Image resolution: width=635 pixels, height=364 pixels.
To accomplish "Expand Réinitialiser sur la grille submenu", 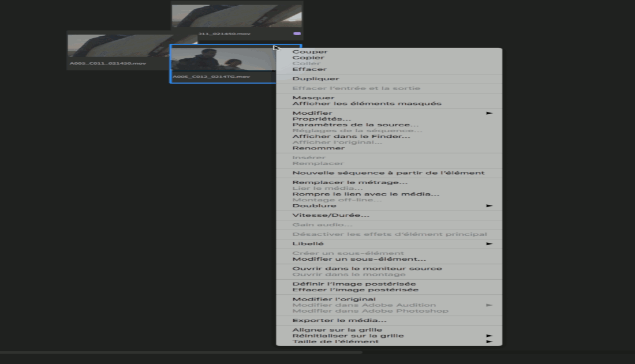I will tap(389, 336).
